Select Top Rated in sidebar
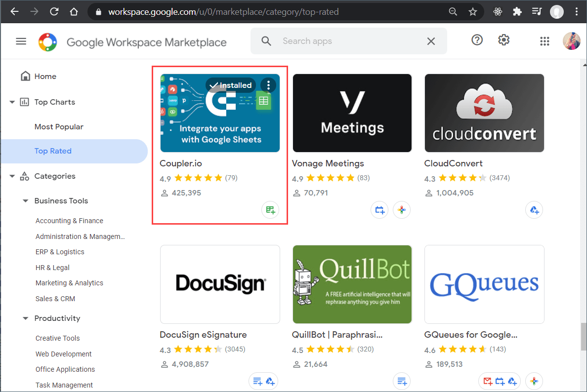Image resolution: width=587 pixels, height=392 pixels. pos(74,151)
